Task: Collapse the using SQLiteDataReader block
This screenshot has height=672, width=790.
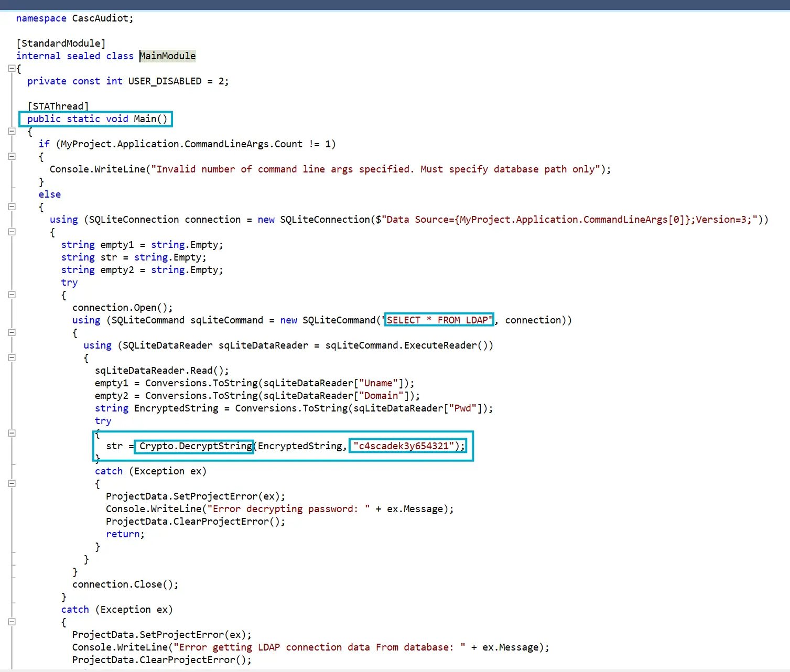Action: click(12, 357)
